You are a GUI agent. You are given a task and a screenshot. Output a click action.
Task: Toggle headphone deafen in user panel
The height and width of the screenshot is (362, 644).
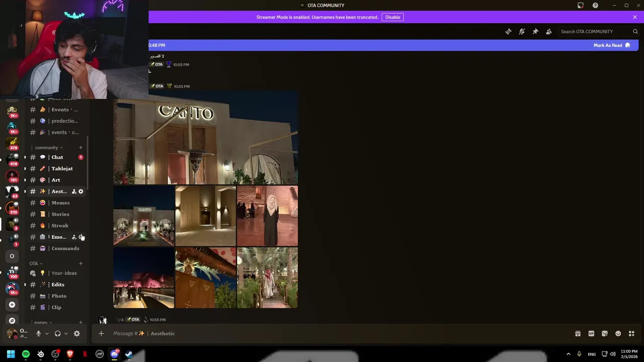[57, 333]
